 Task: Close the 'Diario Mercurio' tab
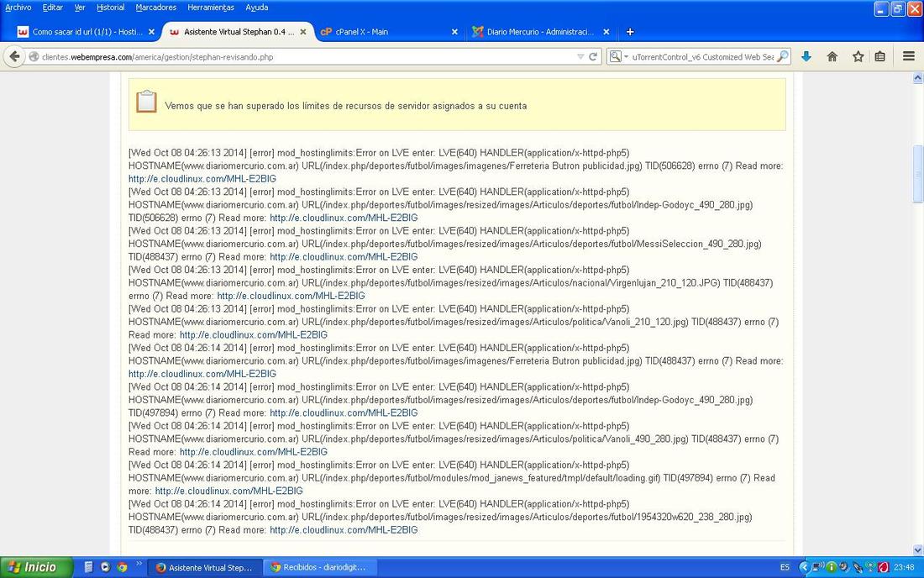pos(606,32)
